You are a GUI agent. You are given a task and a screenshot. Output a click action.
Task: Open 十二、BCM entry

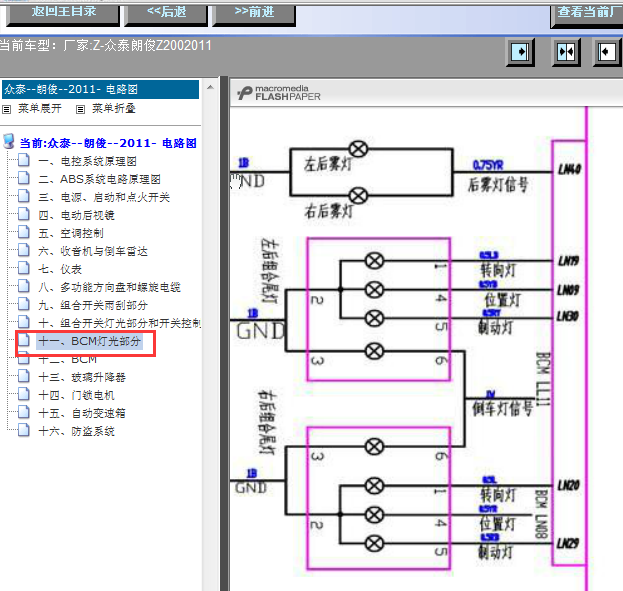click(x=68, y=360)
